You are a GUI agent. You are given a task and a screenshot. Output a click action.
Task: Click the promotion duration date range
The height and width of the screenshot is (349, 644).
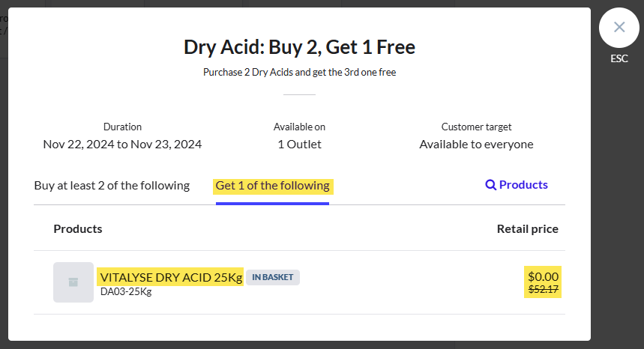coord(122,145)
